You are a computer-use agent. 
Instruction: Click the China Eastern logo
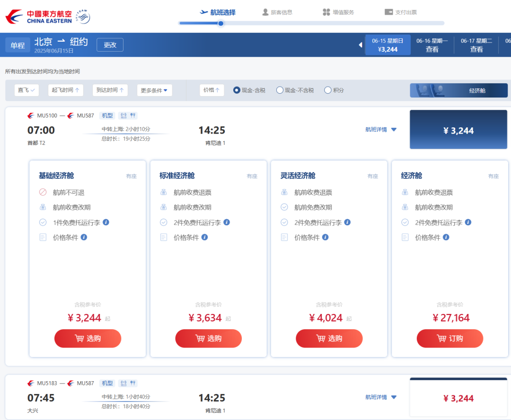(x=47, y=17)
